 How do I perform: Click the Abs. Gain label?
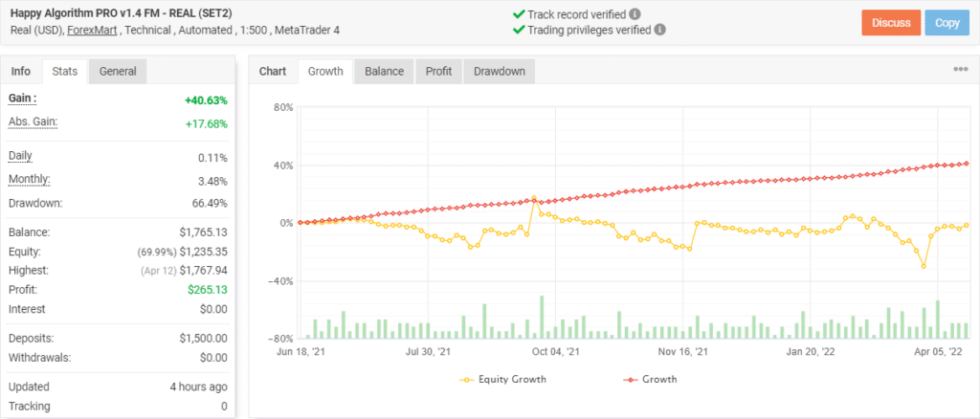(x=33, y=121)
